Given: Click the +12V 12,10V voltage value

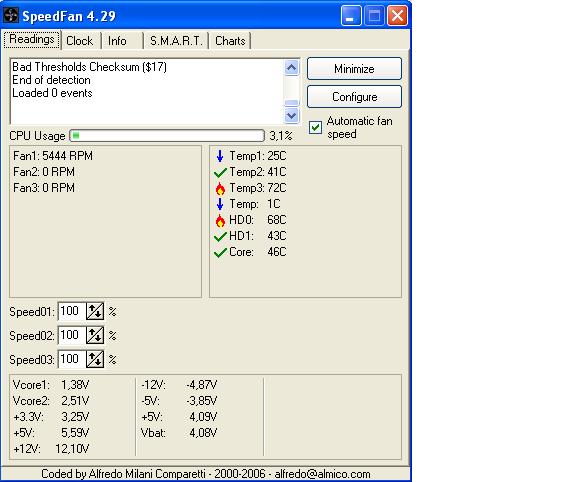Looking at the screenshot, I should [x=72, y=449].
